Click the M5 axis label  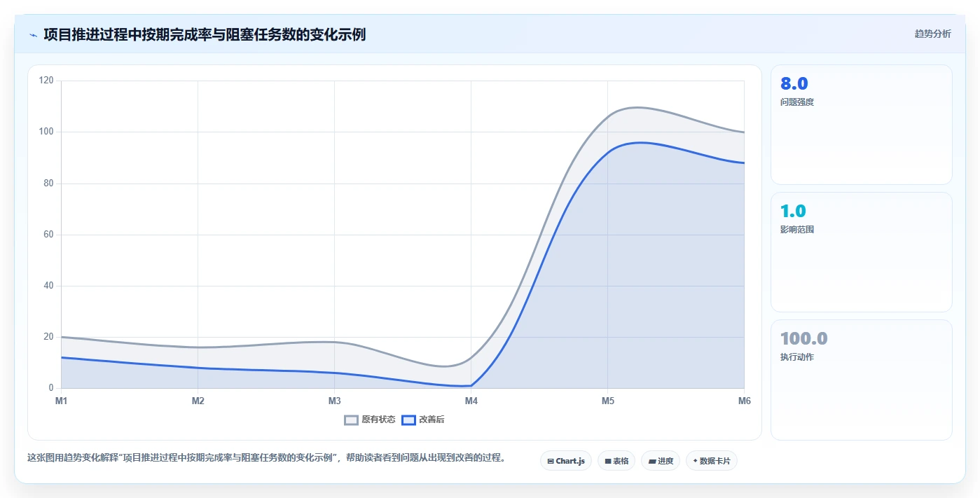(x=608, y=401)
